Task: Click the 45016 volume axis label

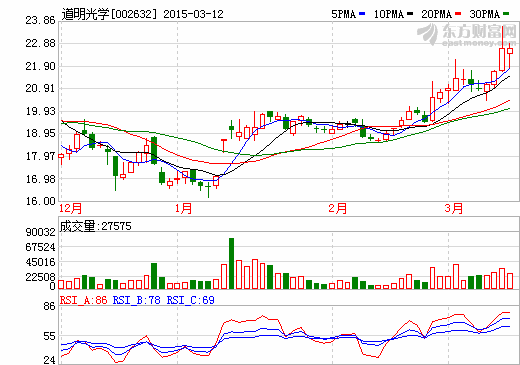Action: [x=40, y=262]
